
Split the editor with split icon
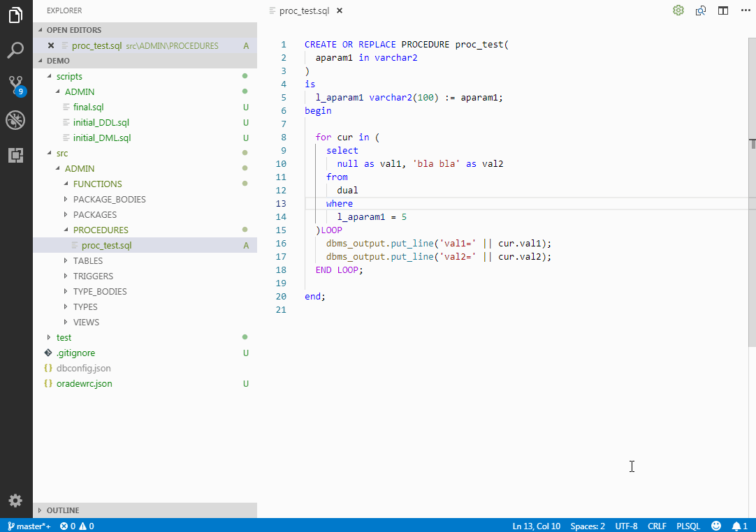tap(722, 10)
